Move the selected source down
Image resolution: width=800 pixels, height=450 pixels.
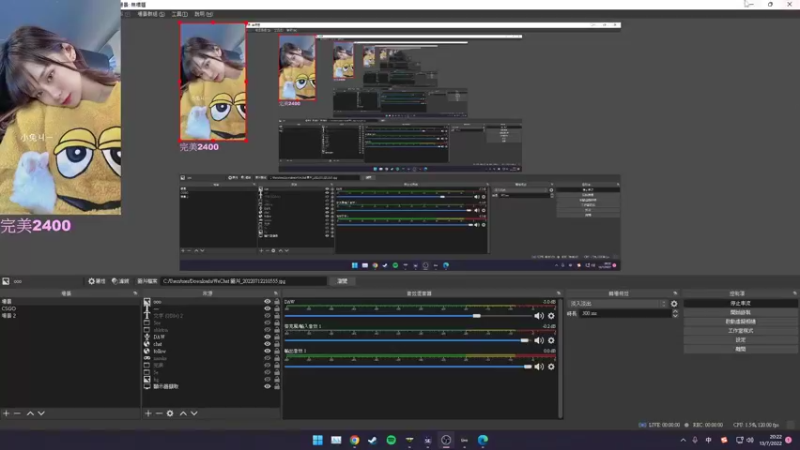(194, 413)
